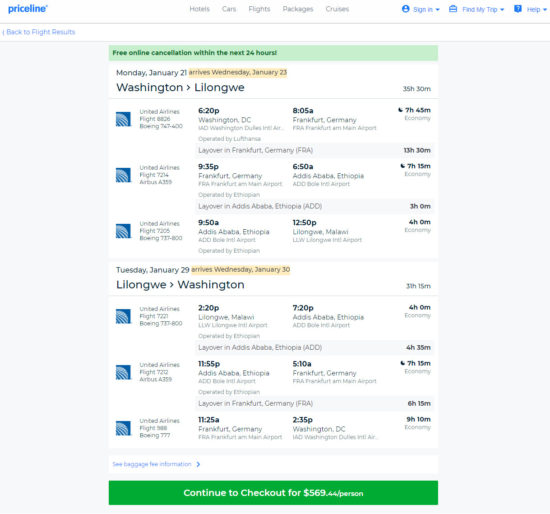Click the Sign in user icon
The image size is (550, 514).
click(x=405, y=9)
